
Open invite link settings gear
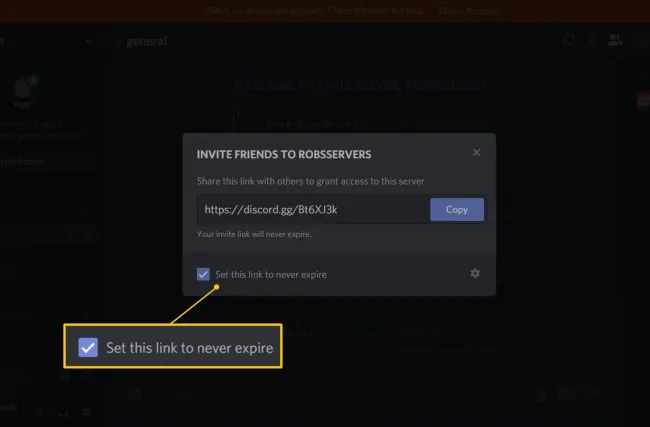(x=475, y=273)
